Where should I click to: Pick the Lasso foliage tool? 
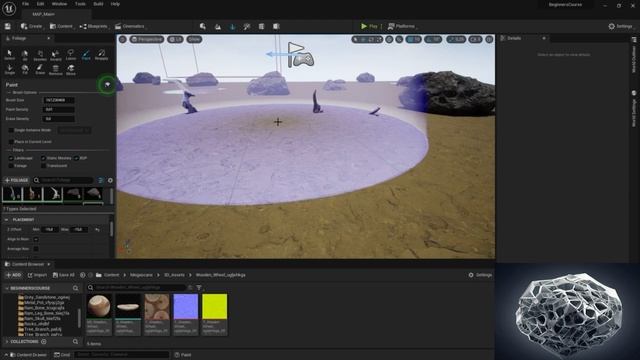coord(71,55)
